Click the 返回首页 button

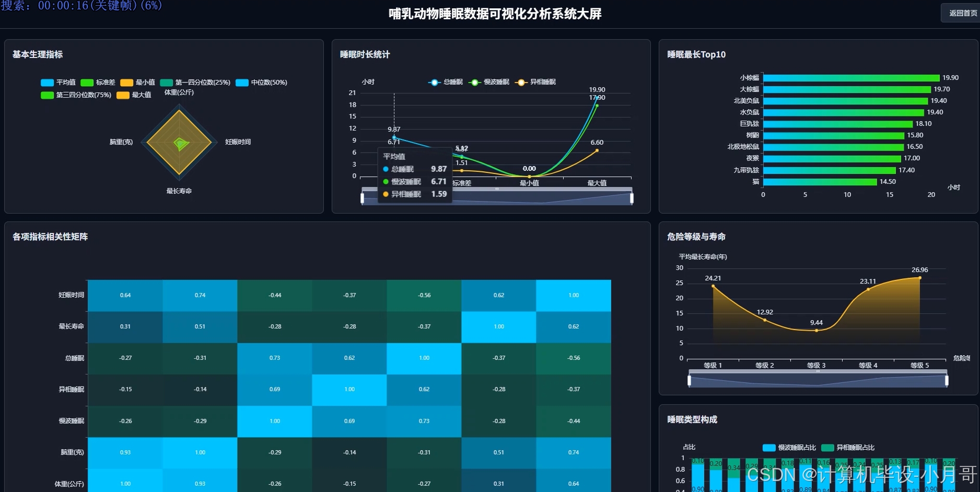(x=962, y=13)
